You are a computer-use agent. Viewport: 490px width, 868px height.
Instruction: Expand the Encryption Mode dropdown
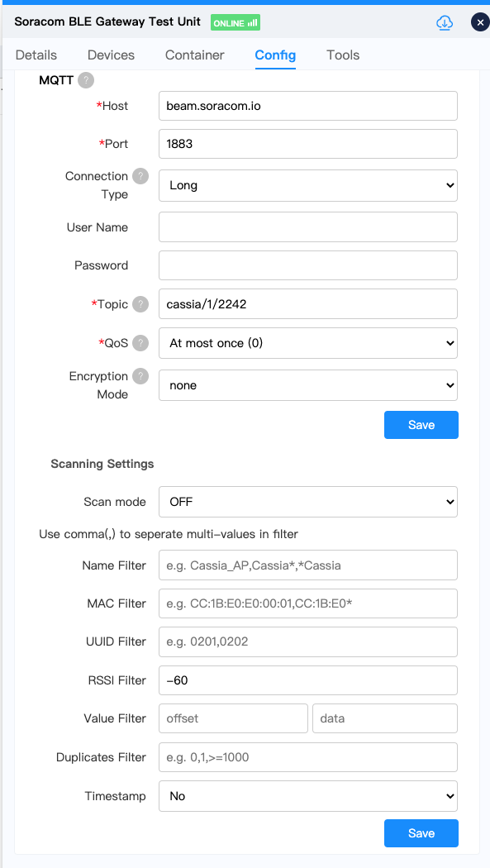click(307, 385)
